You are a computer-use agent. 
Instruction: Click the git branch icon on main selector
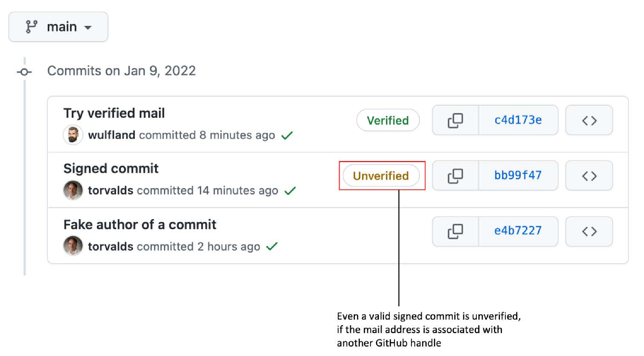31,27
